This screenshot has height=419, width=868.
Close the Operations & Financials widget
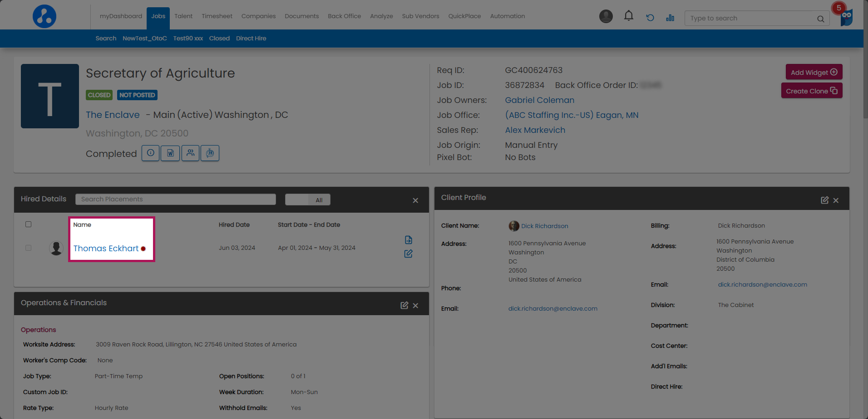tap(415, 306)
